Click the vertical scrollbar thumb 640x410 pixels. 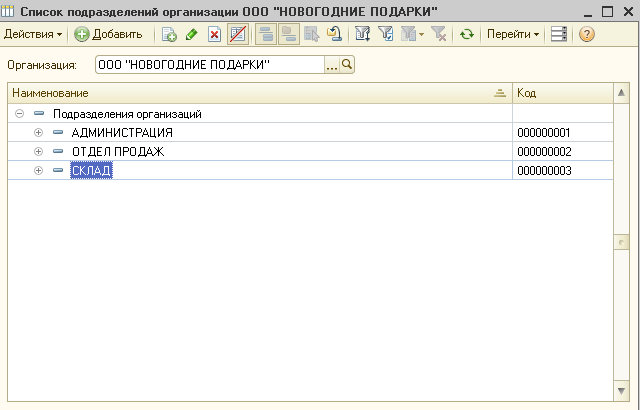pos(621,242)
